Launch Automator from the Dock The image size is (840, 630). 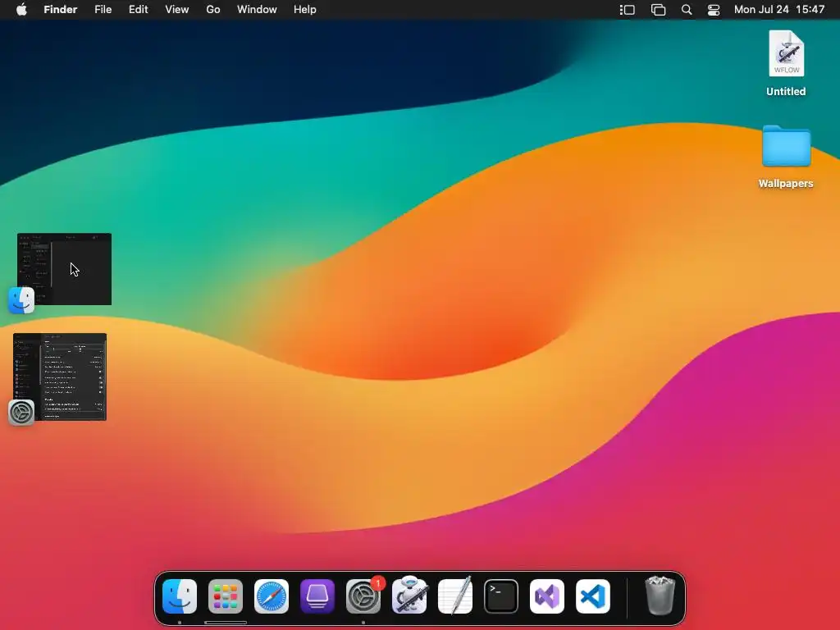(x=409, y=596)
